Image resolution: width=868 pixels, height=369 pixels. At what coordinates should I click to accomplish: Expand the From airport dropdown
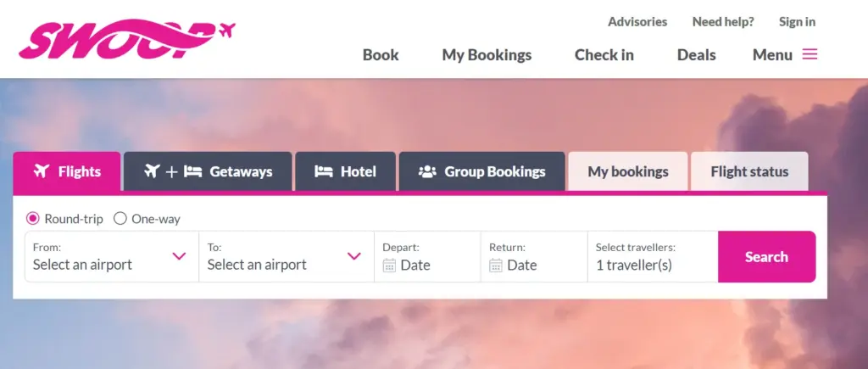tap(179, 256)
